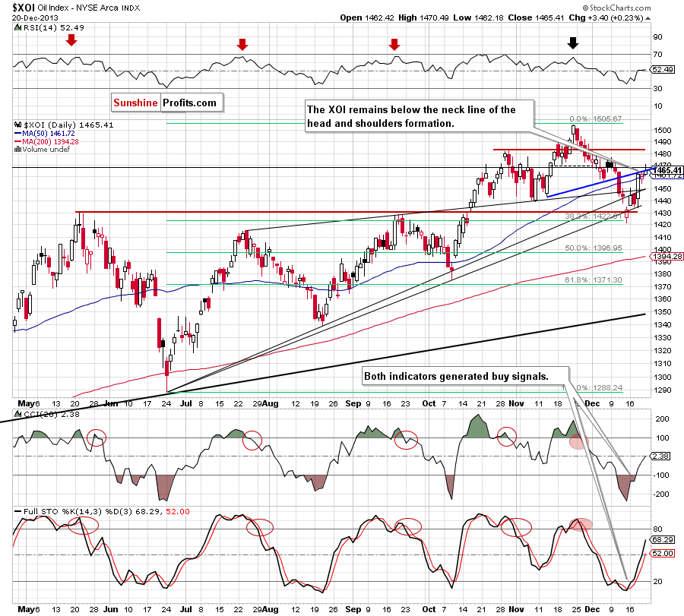Click the blue line marker for MA(50)
The width and height of the screenshot is (684, 616).
(x=18, y=134)
